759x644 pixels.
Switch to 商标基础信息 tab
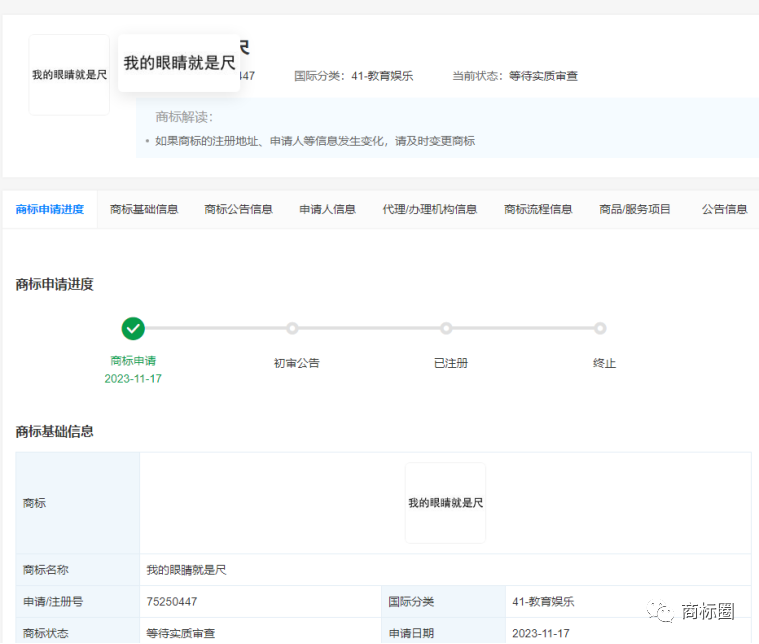144,209
